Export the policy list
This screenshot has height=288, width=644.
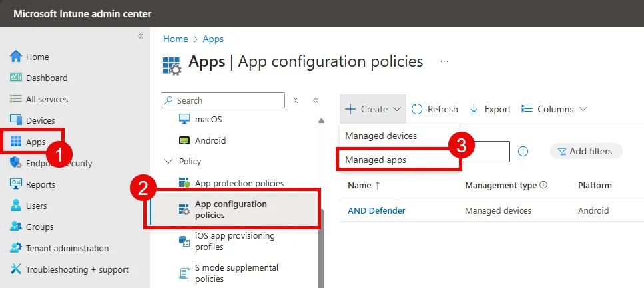point(490,109)
